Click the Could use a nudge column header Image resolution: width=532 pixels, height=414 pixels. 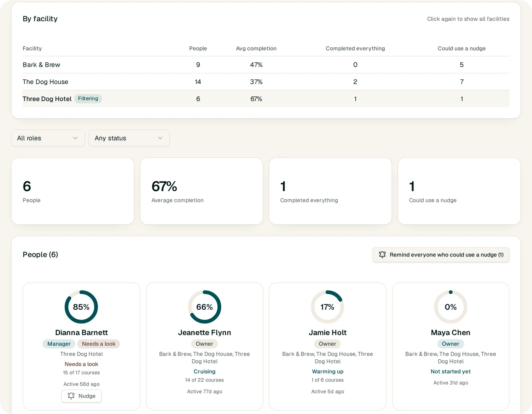point(462,49)
